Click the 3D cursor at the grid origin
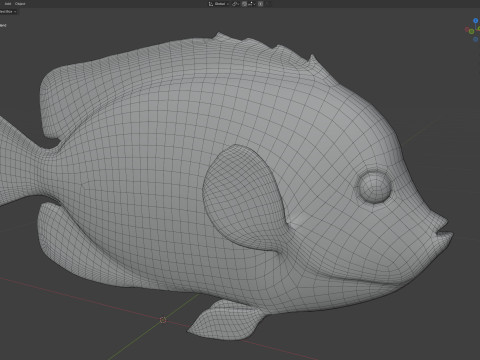This screenshot has width=480, height=360. point(163,320)
